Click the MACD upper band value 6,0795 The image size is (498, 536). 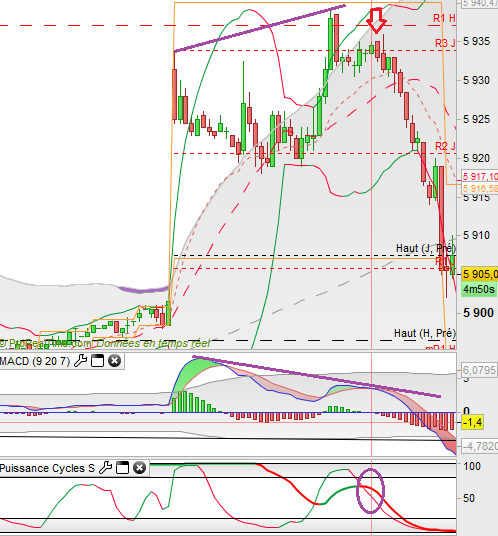coord(479,370)
